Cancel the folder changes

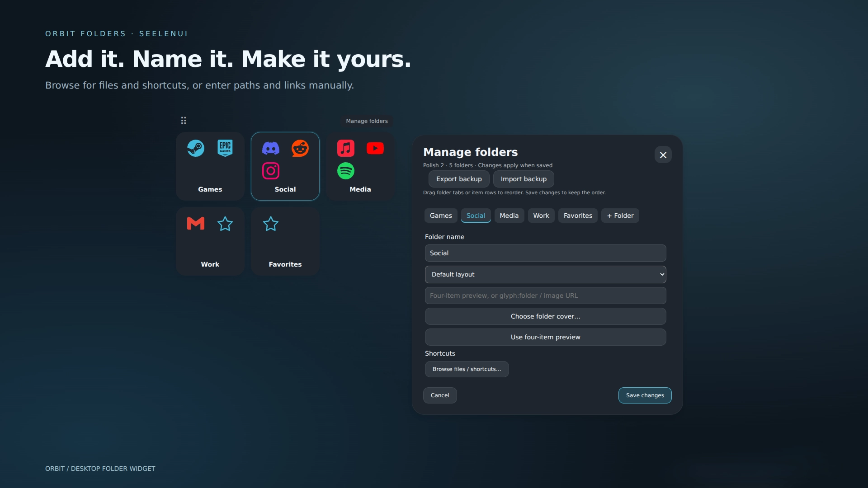(440, 395)
